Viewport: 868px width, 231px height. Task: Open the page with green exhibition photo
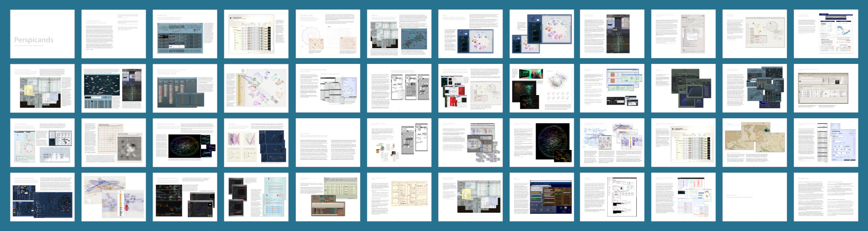[x=542, y=88]
